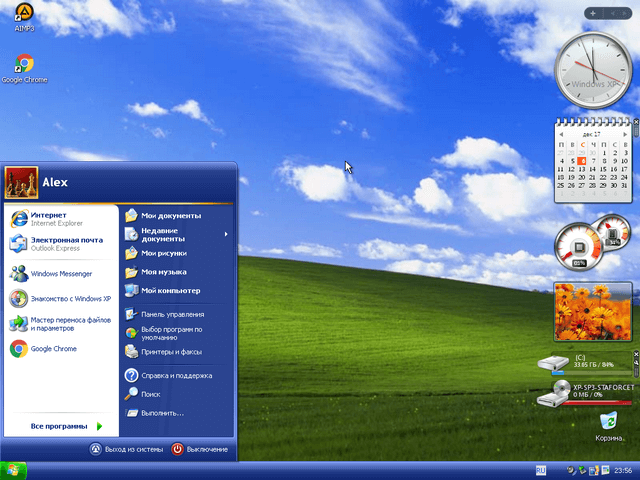Click the volume tray icon
640x480 pixels.
571,471
